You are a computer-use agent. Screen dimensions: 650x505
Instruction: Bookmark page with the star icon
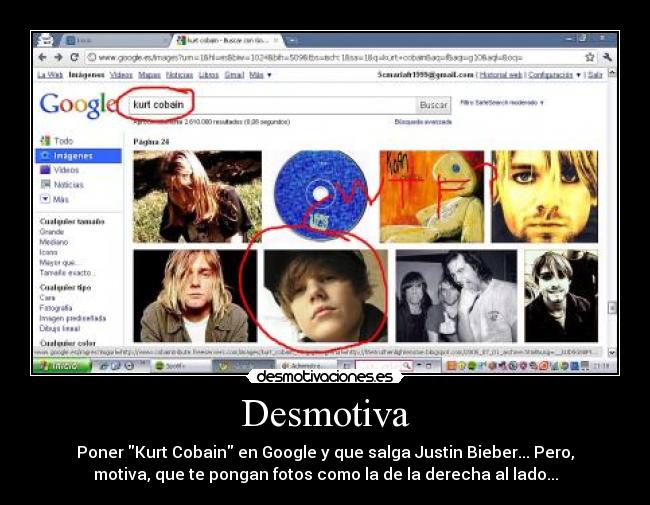coord(589,57)
